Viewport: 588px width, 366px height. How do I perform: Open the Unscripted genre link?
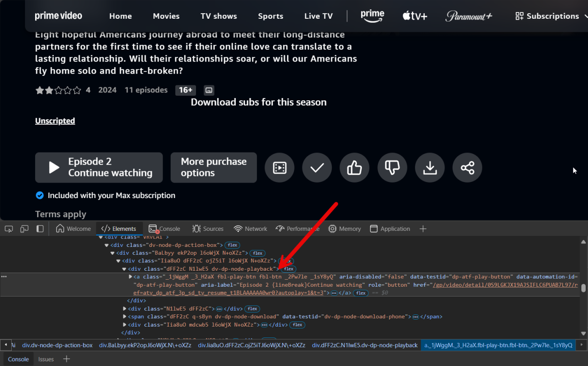[55, 121]
